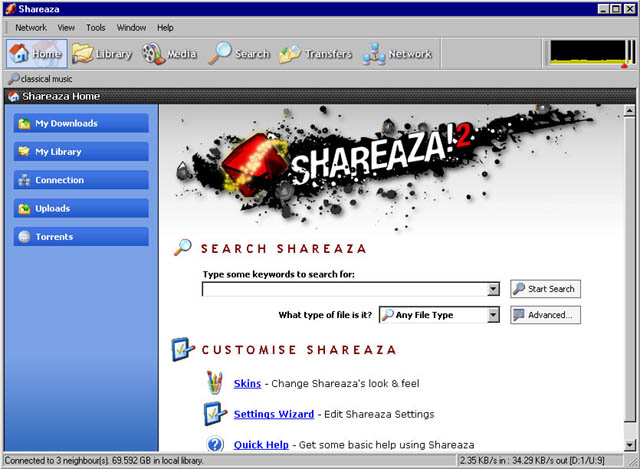
Task: Open the My Downloads sidebar item
Action: click(x=81, y=123)
